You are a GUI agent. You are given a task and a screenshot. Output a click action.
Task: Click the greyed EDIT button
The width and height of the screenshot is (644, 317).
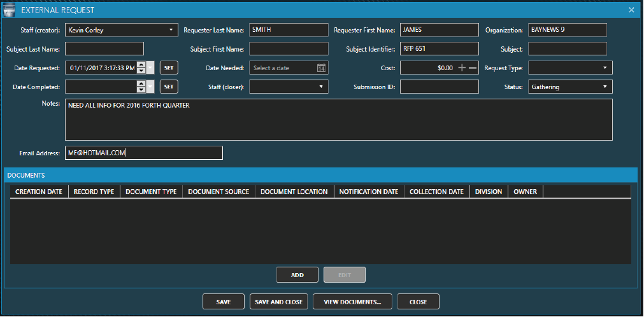point(345,275)
